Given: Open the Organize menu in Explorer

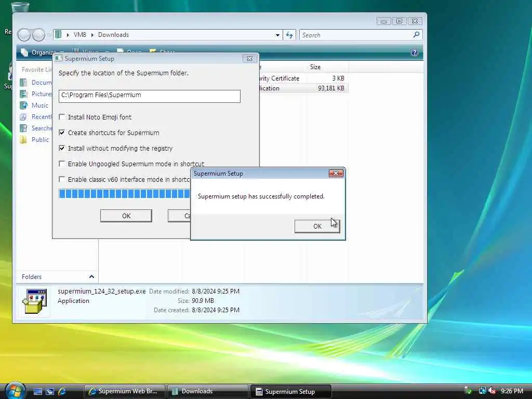Looking at the screenshot, I should [x=43, y=52].
